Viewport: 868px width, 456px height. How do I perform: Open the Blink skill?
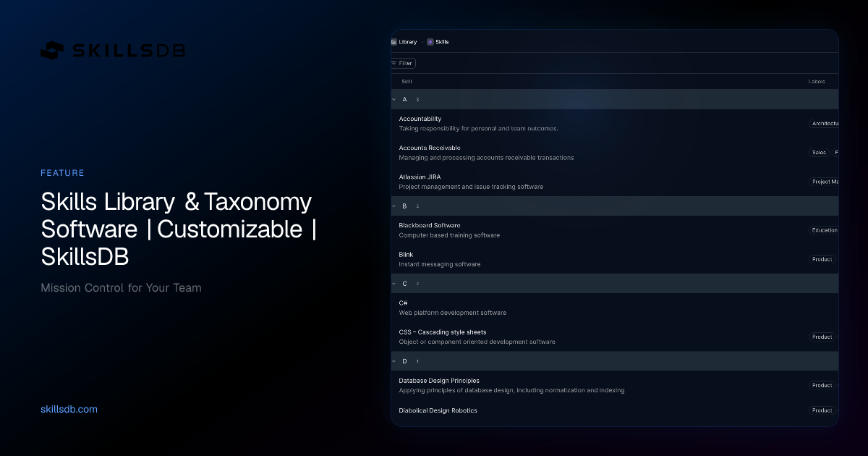pos(406,254)
